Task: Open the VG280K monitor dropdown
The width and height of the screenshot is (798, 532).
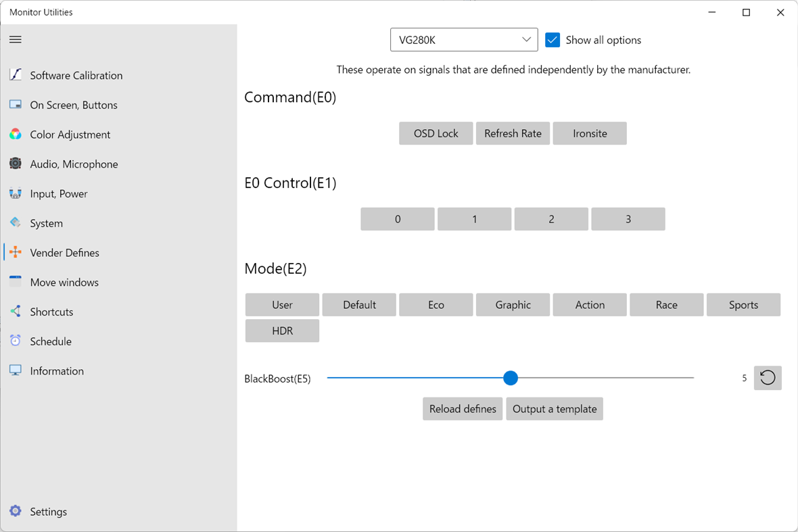Action: [464, 40]
